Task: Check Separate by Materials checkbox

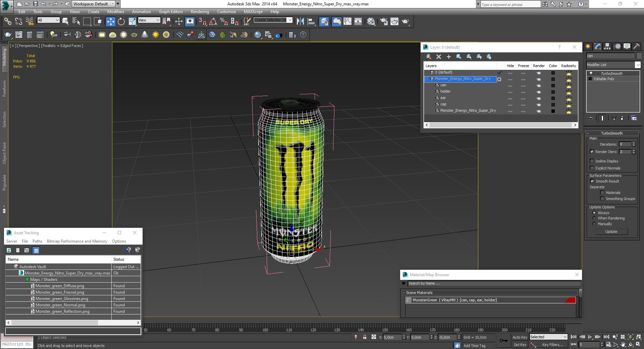Action: (602, 193)
